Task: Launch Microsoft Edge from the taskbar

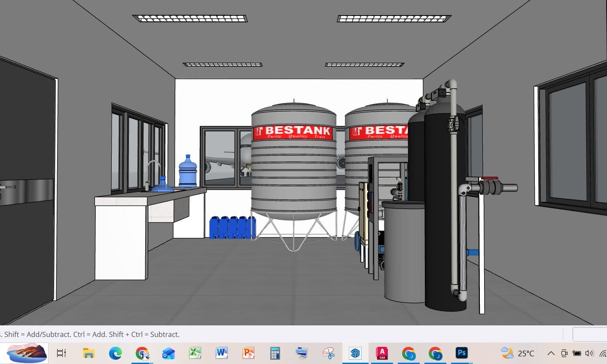Action: [x=115, y=353]
